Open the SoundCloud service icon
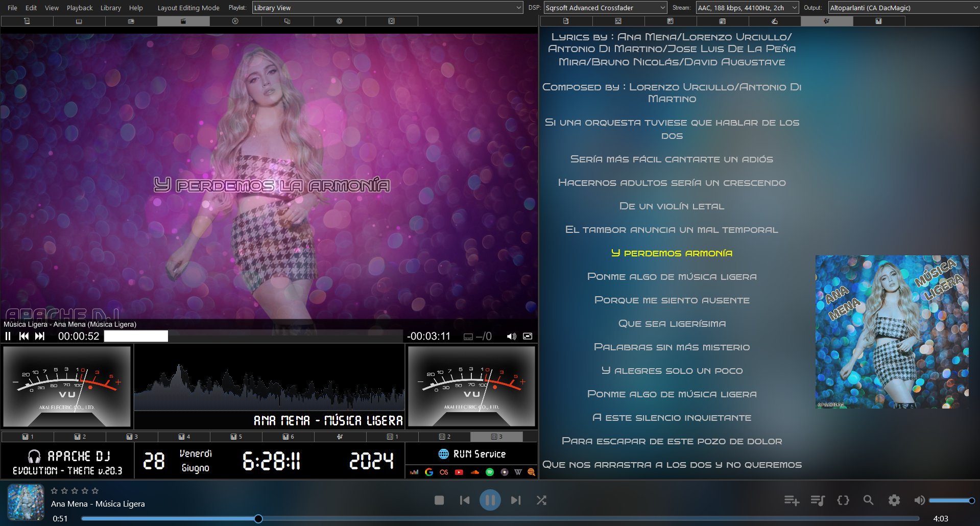980x526 pixels. [474, 472]
